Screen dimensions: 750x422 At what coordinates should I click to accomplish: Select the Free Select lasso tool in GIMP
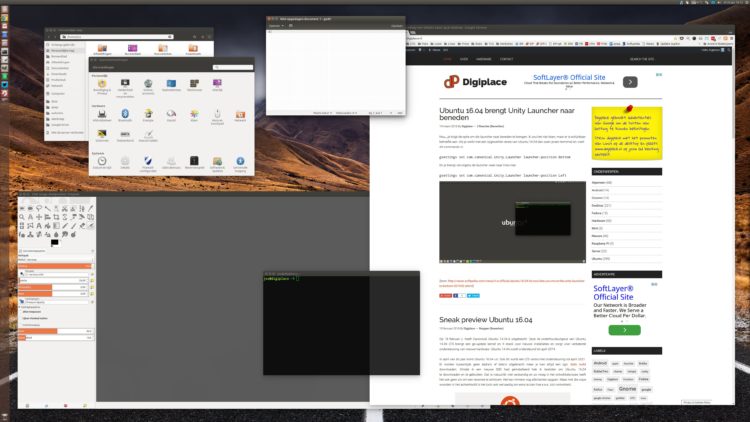[x=39, y=209]
